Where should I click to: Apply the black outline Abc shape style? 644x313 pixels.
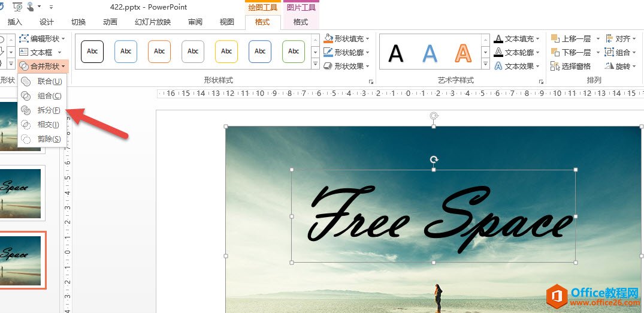(x=92, y=52)
